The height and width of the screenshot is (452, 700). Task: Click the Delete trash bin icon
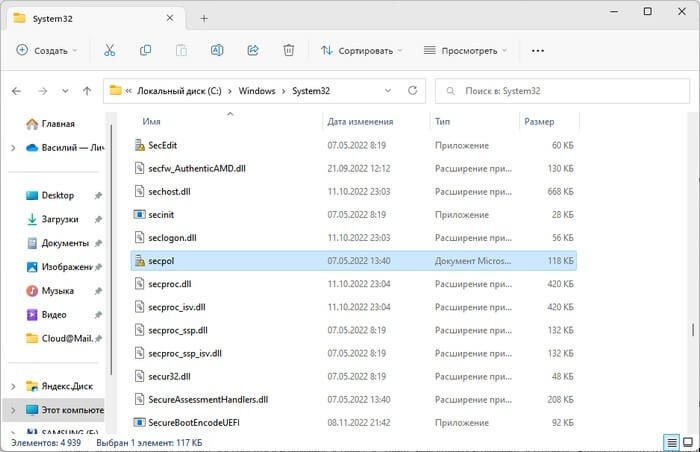pyautogui.click(x=289, y=50)
